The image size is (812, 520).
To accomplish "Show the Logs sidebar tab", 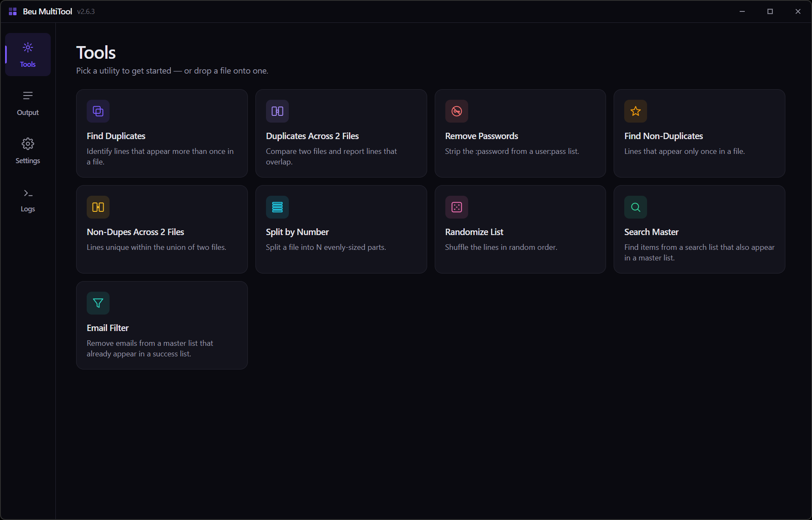I will coord(28,199).
